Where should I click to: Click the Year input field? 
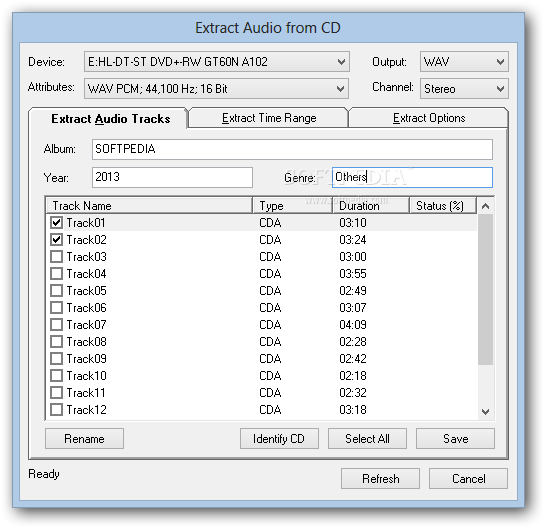click(172, 177)
